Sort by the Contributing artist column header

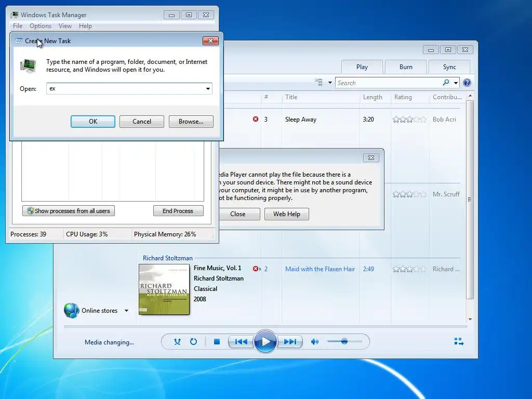[x=447, y=97]
